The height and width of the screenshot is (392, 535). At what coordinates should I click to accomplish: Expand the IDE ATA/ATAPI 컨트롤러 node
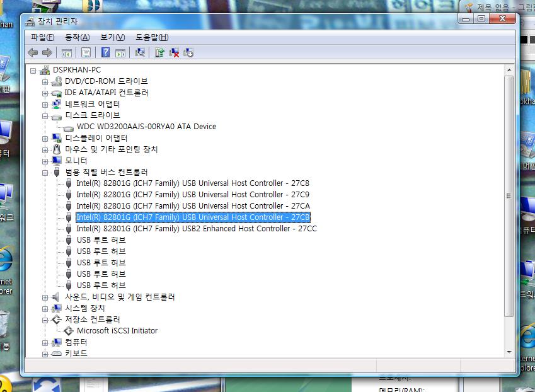tap(45, 93)
